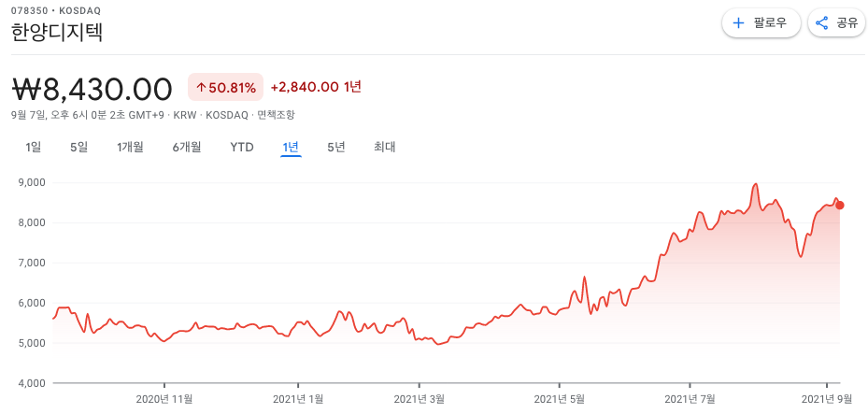Select the 5일 time range tab
Screen dimensions: 868x414
tap(78, 148)
